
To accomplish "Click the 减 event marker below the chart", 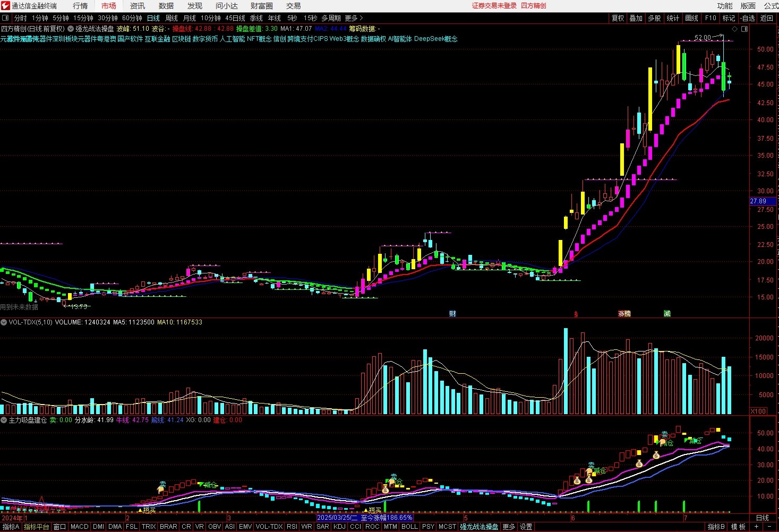I will click(x=667, y=314).
